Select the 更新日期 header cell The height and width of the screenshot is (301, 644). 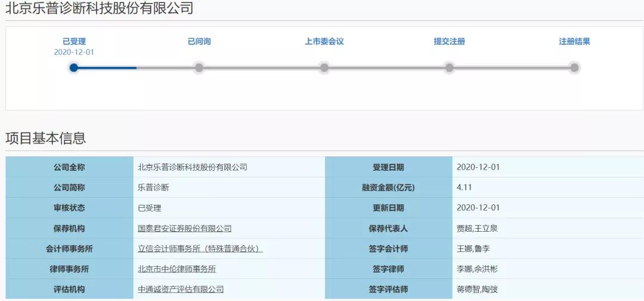[389, 208]
